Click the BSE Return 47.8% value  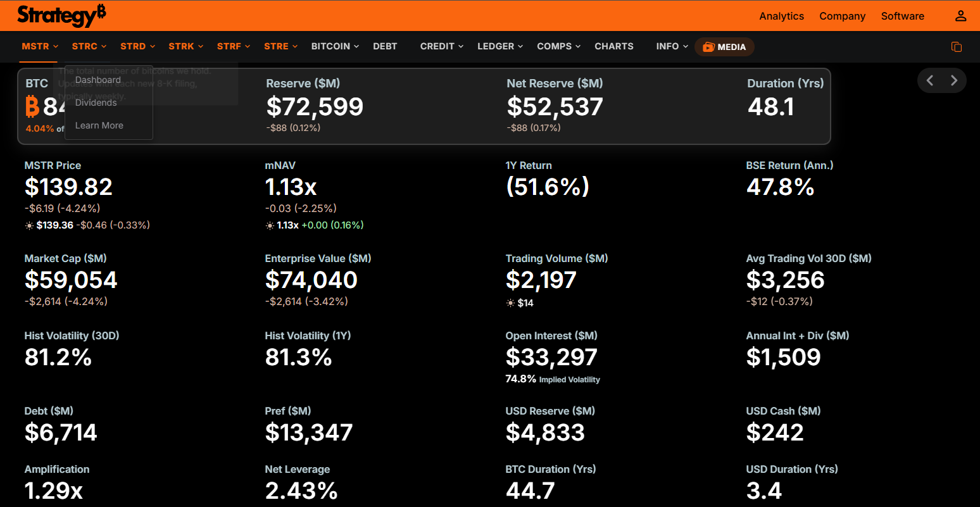pyautogui.click(x=780, y=187)
